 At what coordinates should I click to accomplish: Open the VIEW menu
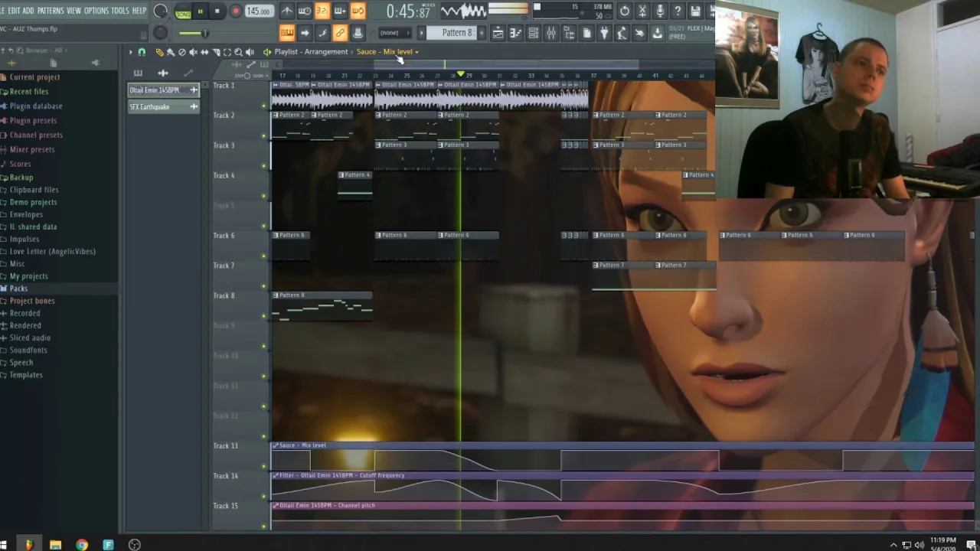(x=73, y=11)
